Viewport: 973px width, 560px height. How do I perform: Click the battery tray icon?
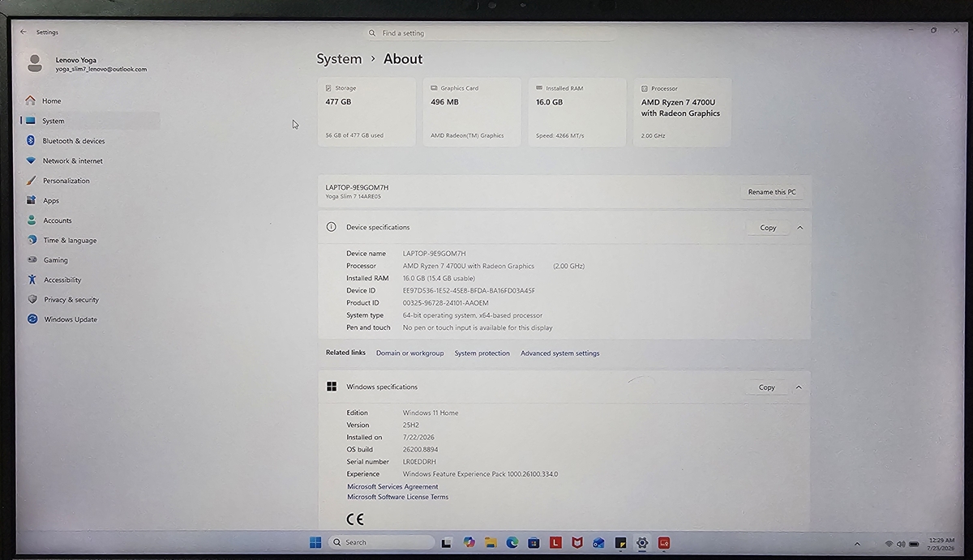tap(914, 544)
